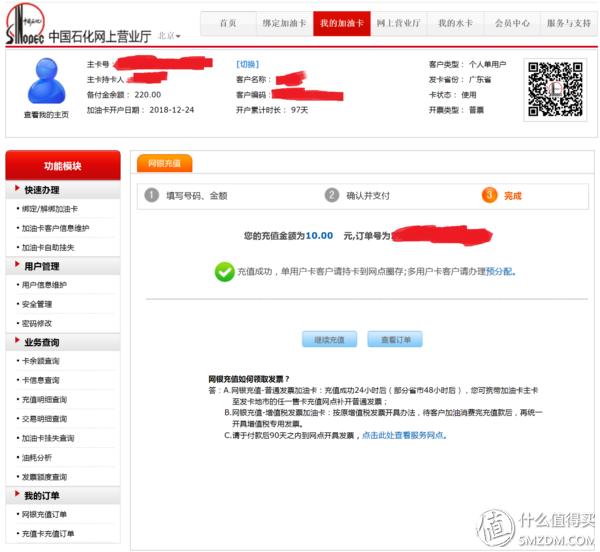
Task: Click step 3 完成 indicator
Action: [502, 195]
